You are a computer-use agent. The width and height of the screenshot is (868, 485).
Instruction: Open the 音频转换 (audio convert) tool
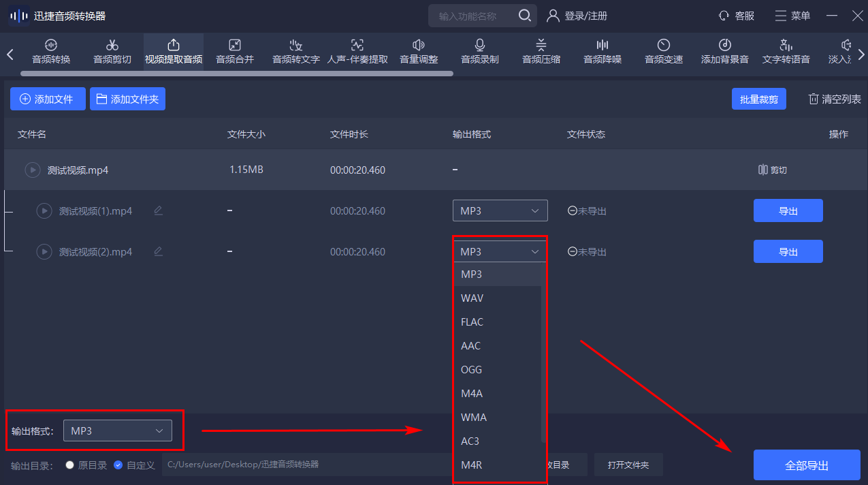[50, 52]
